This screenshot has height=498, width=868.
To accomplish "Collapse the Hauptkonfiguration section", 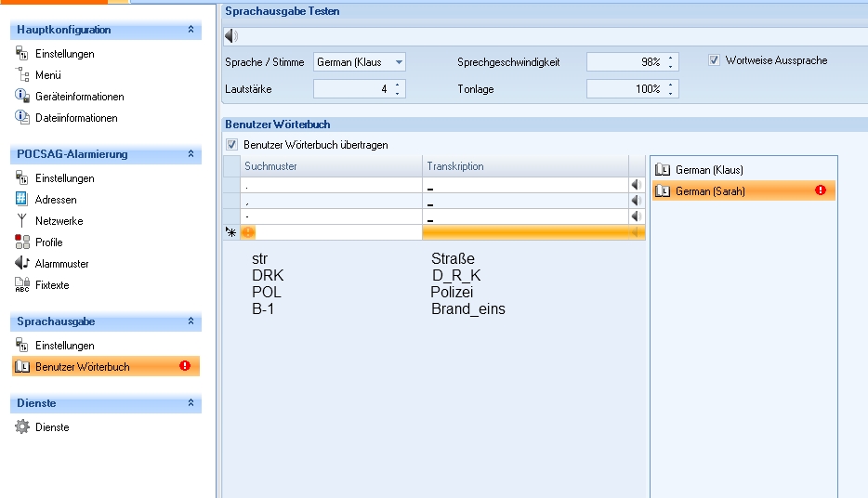I will [x=191, y=30].
